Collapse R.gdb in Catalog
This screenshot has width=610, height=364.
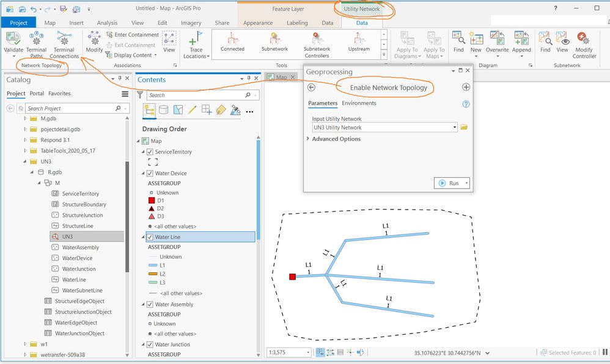pyautogui.click(x=32, y=172)
